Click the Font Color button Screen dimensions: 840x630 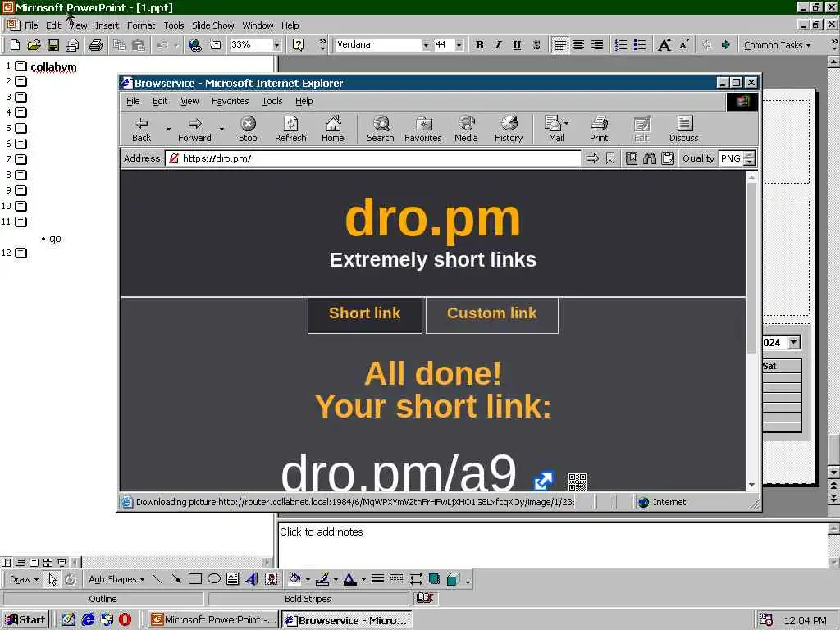click(x=349, y=579)
